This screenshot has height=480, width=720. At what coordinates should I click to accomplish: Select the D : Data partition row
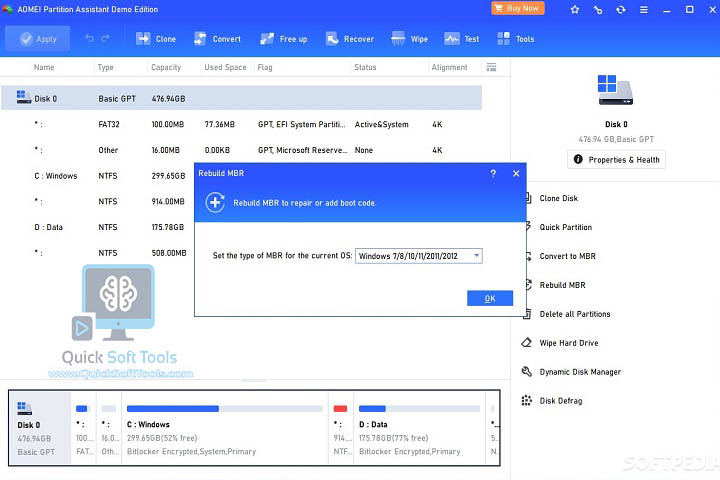[x=98, y=227]
